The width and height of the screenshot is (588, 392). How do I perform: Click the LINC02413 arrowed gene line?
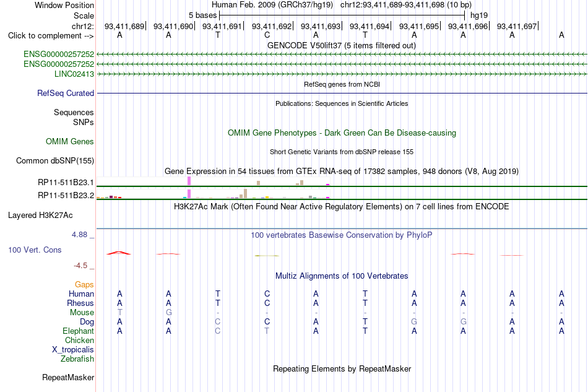[342, 74]
